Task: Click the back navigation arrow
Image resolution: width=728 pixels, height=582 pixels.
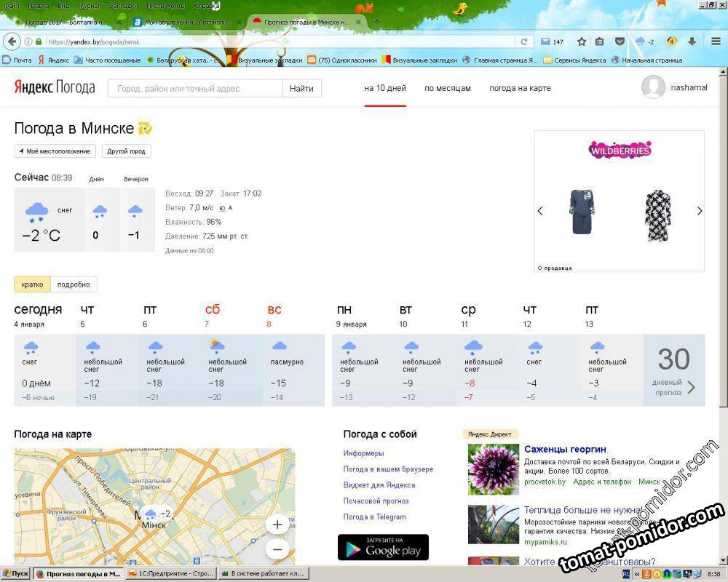Action: pyautogui.click(x=12, y=41)
